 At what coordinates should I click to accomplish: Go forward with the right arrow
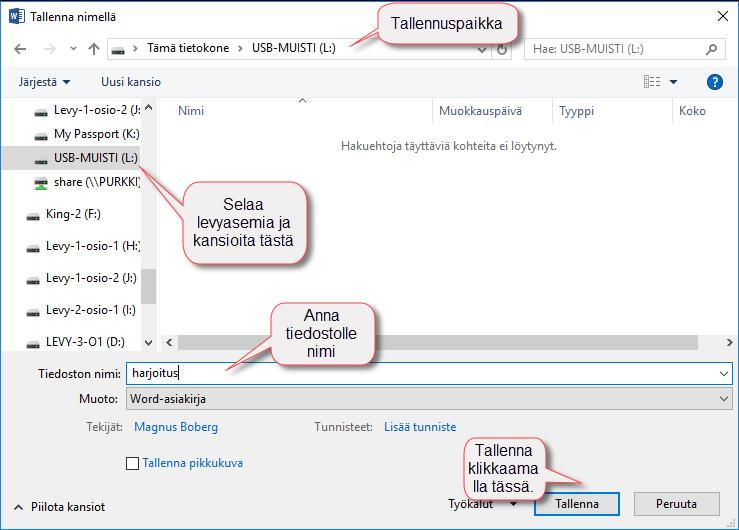click(x=49, y=49)
